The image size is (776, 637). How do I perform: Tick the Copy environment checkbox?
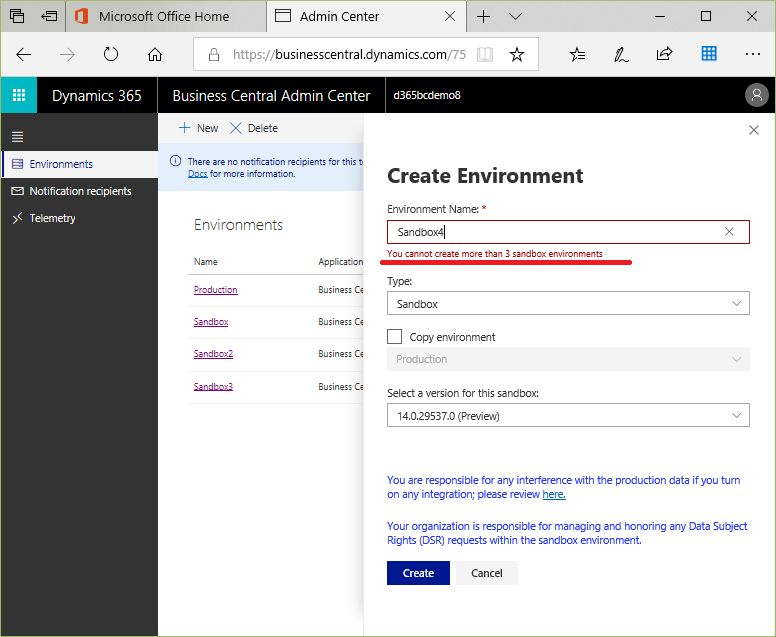click(394, 337)
